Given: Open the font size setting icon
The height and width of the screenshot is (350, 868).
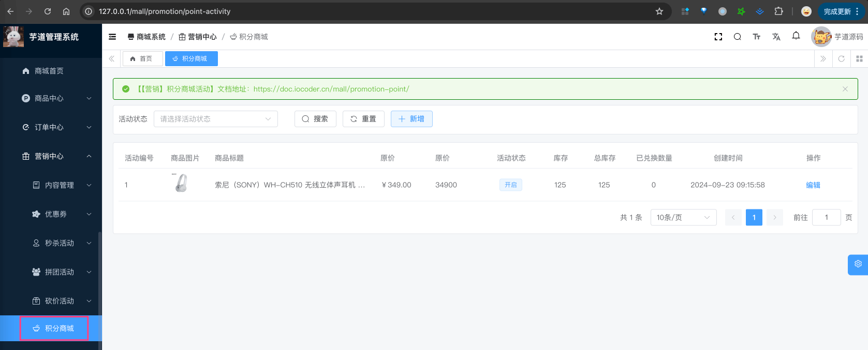Looking at the screenshot, I should coord(756,37).
